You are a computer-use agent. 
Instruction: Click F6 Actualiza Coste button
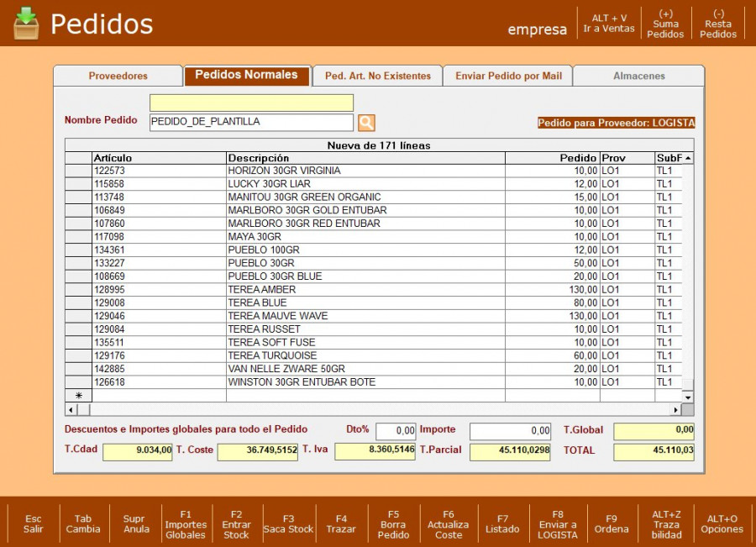(449, 524)
